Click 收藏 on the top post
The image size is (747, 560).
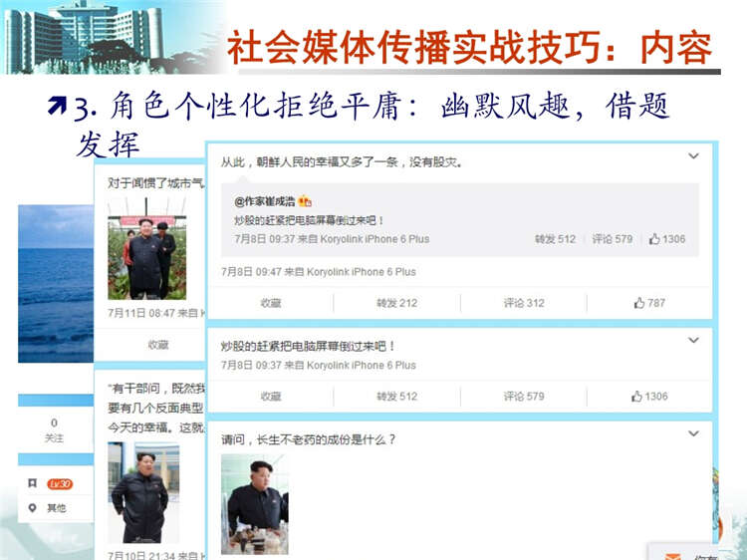point(271,303)
